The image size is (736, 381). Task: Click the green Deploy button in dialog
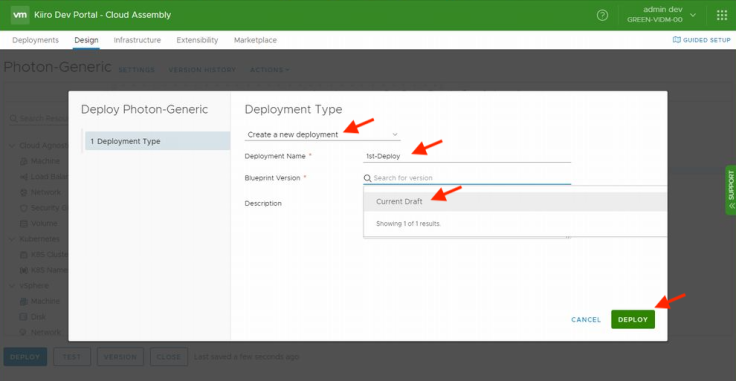[x=633, y=320]
